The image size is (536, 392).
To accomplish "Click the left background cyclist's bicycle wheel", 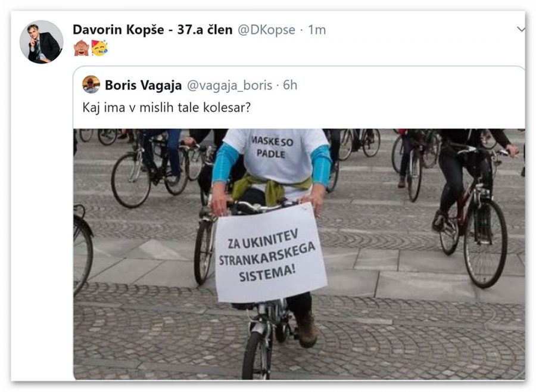I will click(x=130, y=180).
